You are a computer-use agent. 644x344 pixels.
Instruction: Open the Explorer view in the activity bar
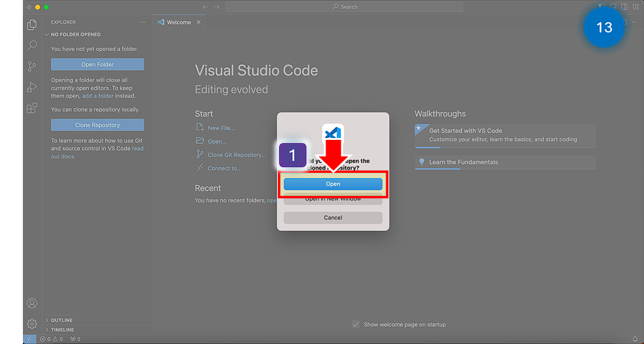point(32,25)
